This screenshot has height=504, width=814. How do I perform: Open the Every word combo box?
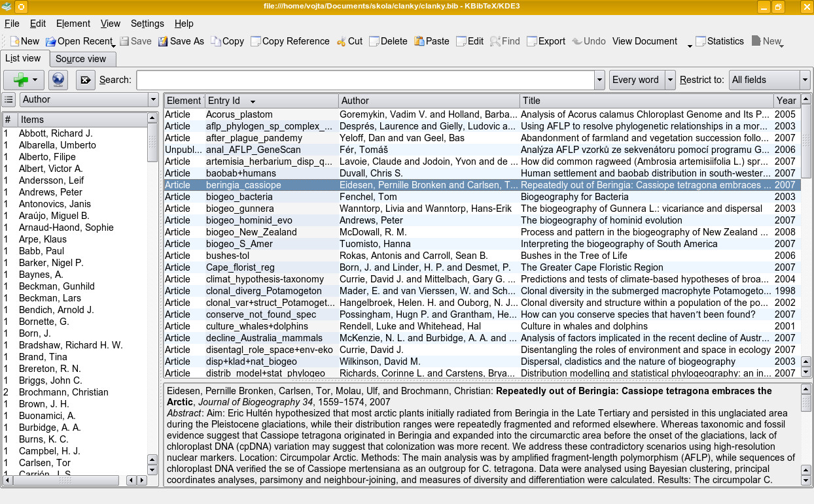click(x=642, y=80)
